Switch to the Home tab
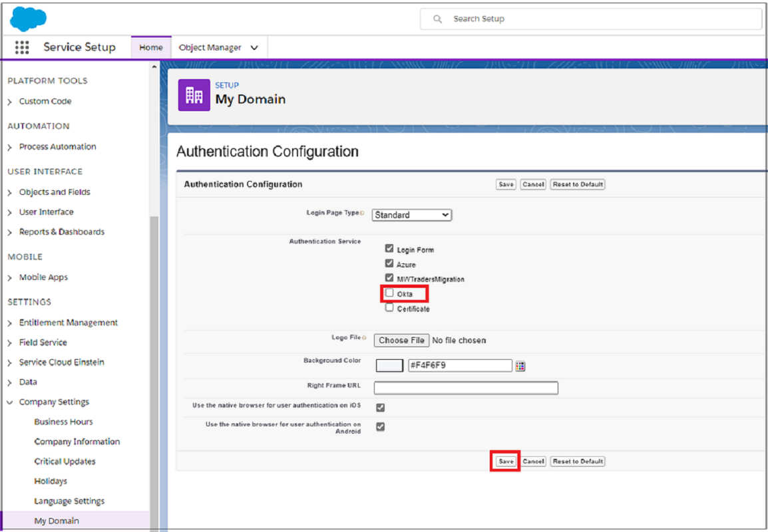 pyautogui.click(x=151, y=47)
